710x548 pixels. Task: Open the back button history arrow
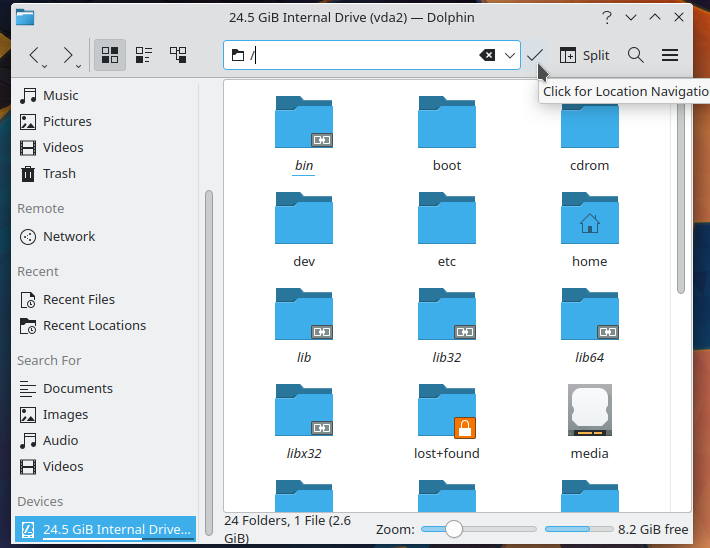tap(46, 64)
